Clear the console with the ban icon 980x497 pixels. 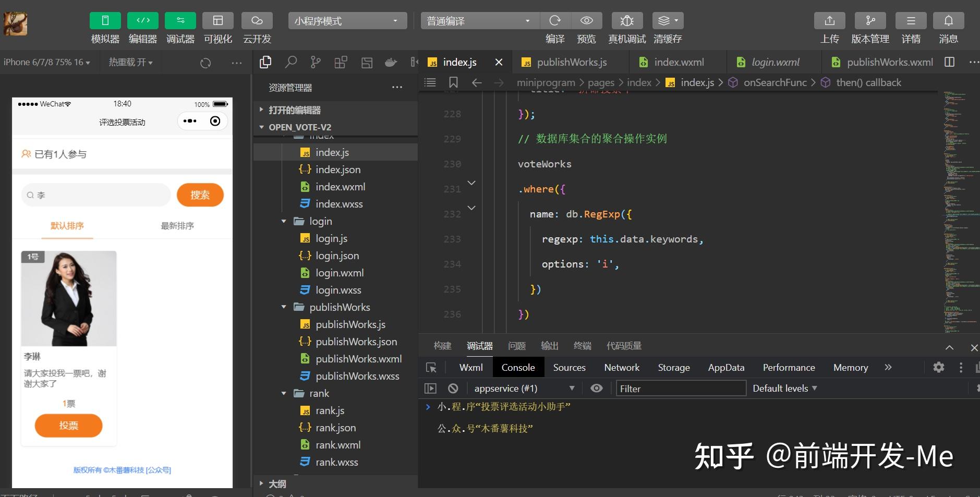453,389
